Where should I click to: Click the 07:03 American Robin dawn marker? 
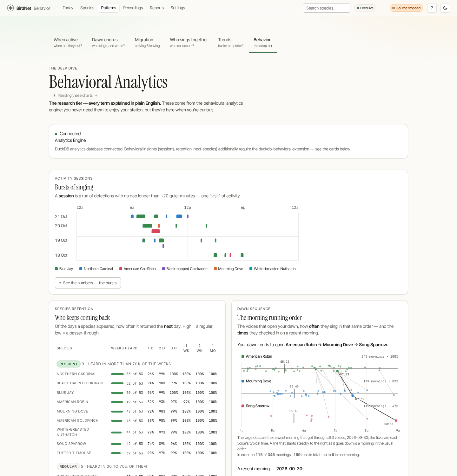[337, 371]
